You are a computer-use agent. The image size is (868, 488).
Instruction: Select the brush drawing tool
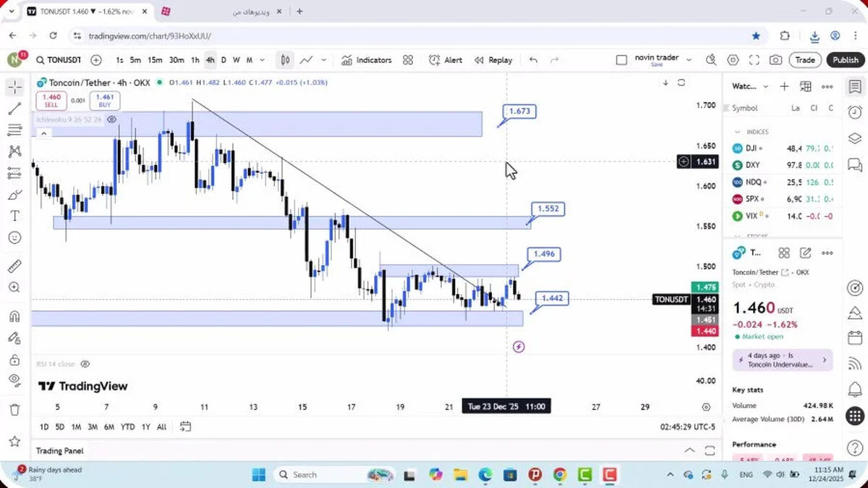(x=14, y=195)
